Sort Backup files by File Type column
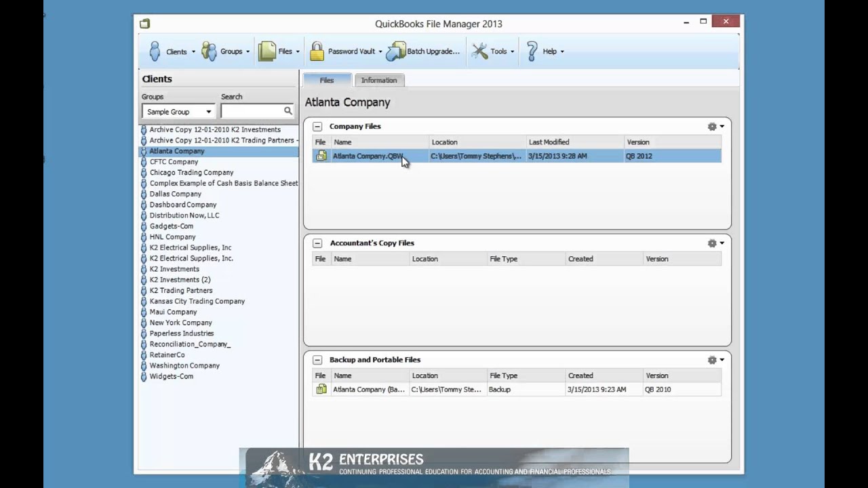Screen dimensions: 868x488 [526, 375]
